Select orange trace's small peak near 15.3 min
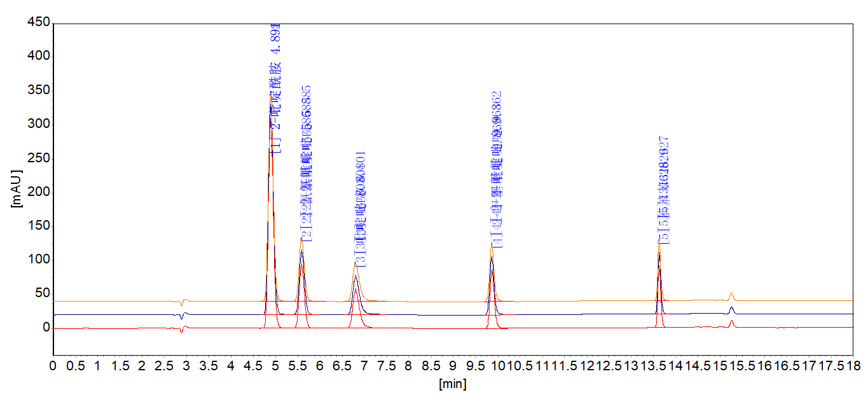The image size is (868, 404). [x=732, y=295]
